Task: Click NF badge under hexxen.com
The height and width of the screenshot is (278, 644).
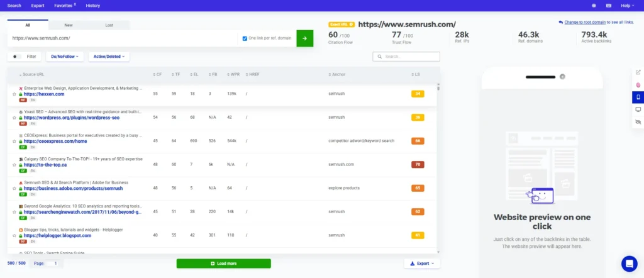Action: point(23,100)
